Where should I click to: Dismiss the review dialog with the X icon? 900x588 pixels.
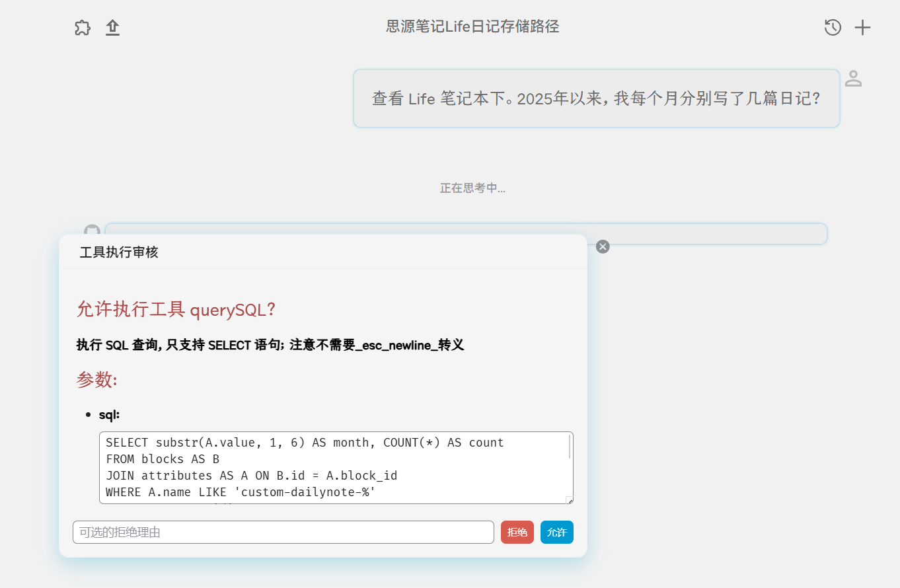click(602, 246)
